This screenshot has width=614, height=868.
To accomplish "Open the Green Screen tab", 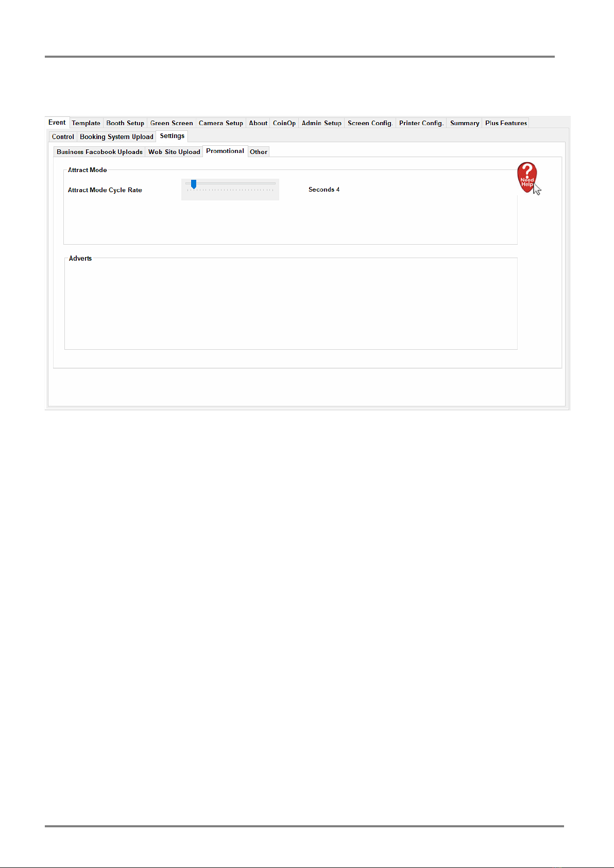I will click(x=172, y=123).
